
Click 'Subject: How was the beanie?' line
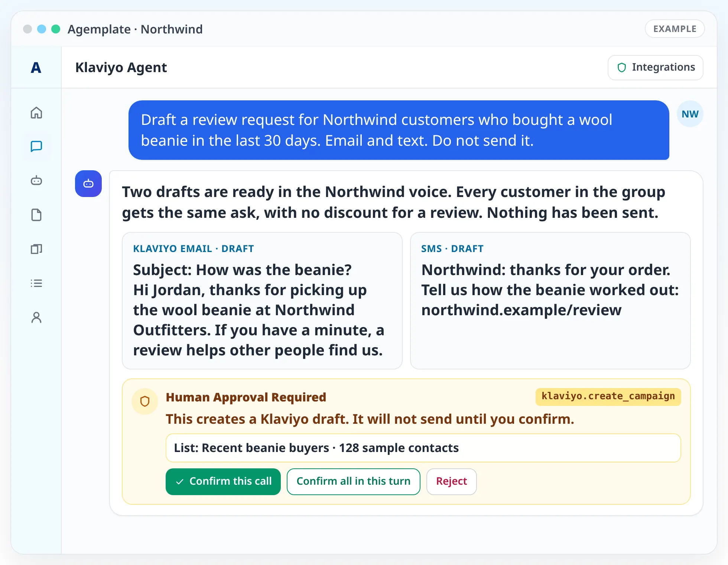coord(242,270)
